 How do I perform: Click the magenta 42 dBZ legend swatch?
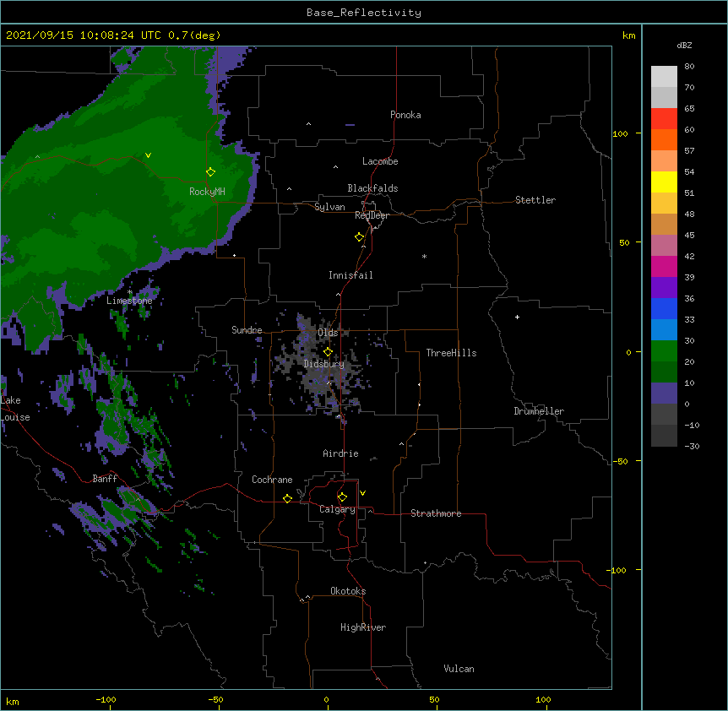[664, 266]
